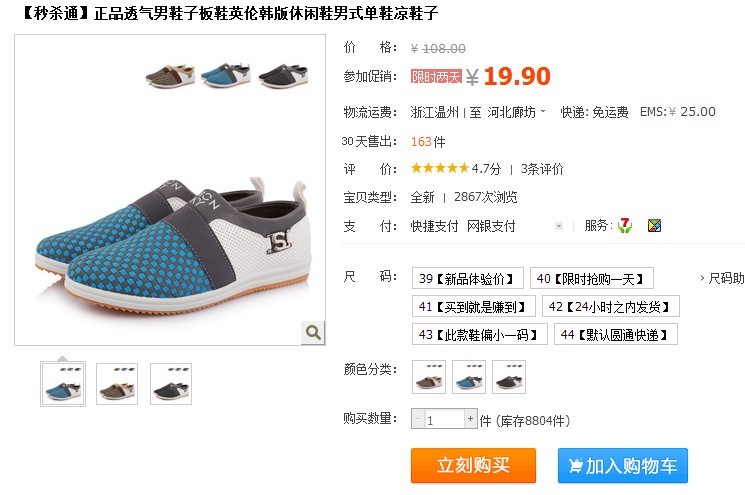Screen dimensions: 745x495
Task: Click the 7-day return service icon
Action: (625, 226)
